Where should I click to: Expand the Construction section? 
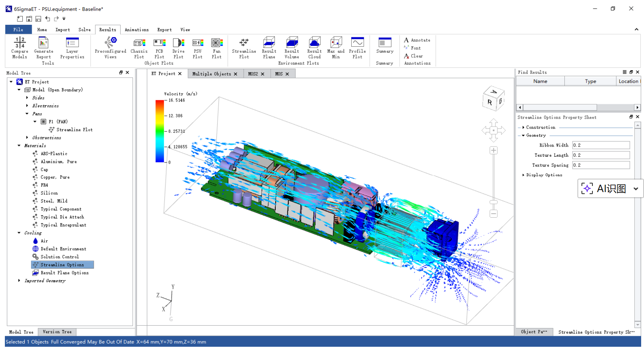click(523, 127)
